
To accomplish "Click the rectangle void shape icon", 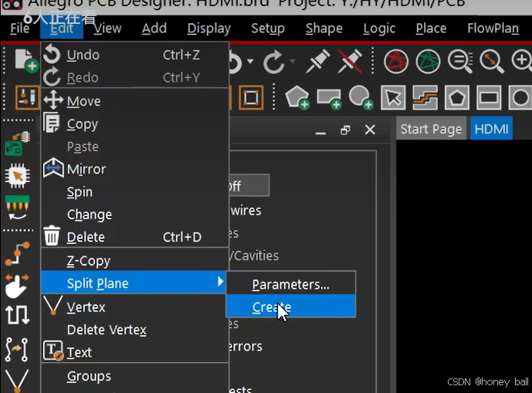I will point(489,98).
